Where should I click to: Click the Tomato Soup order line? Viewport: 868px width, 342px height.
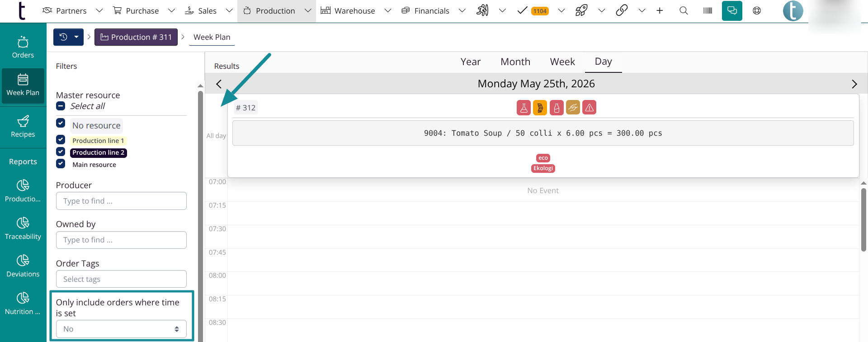pyautogui.click(x=543, y=133)
